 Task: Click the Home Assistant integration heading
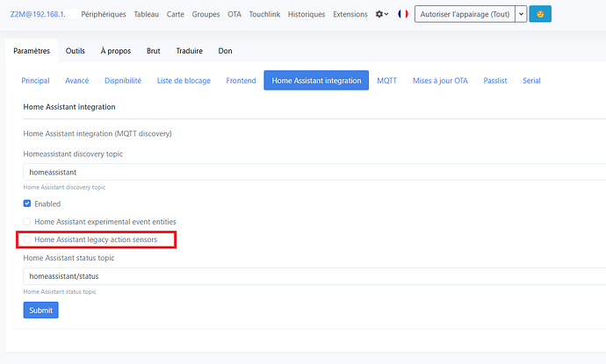[69, 107]
